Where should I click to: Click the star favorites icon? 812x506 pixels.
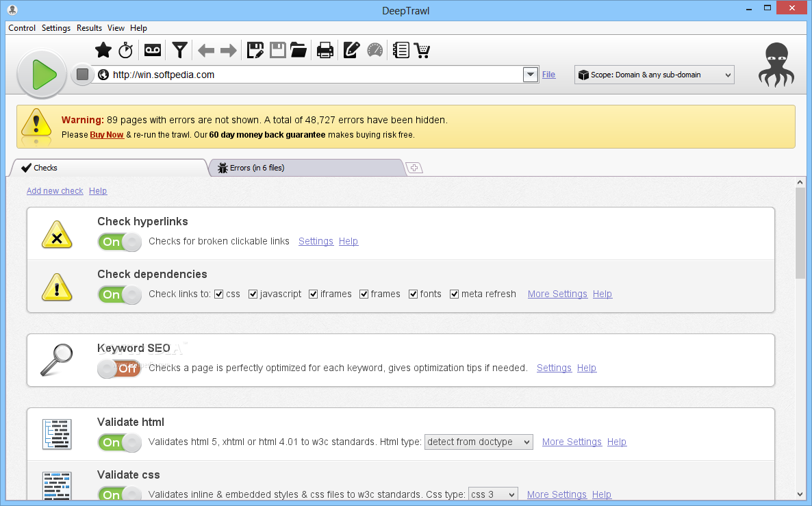point(103,50)
